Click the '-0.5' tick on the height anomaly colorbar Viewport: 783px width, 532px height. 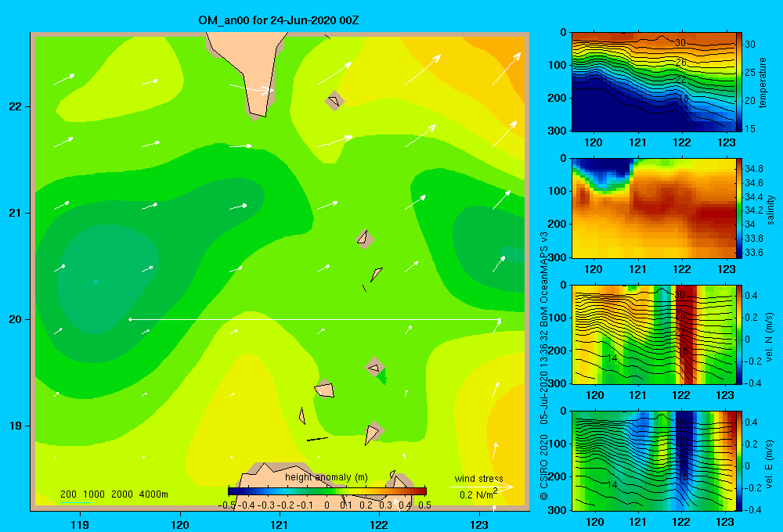point(227,505)
